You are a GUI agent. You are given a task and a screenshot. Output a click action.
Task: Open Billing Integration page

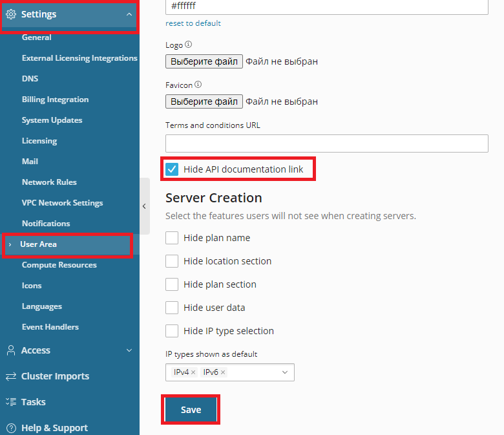56,100
